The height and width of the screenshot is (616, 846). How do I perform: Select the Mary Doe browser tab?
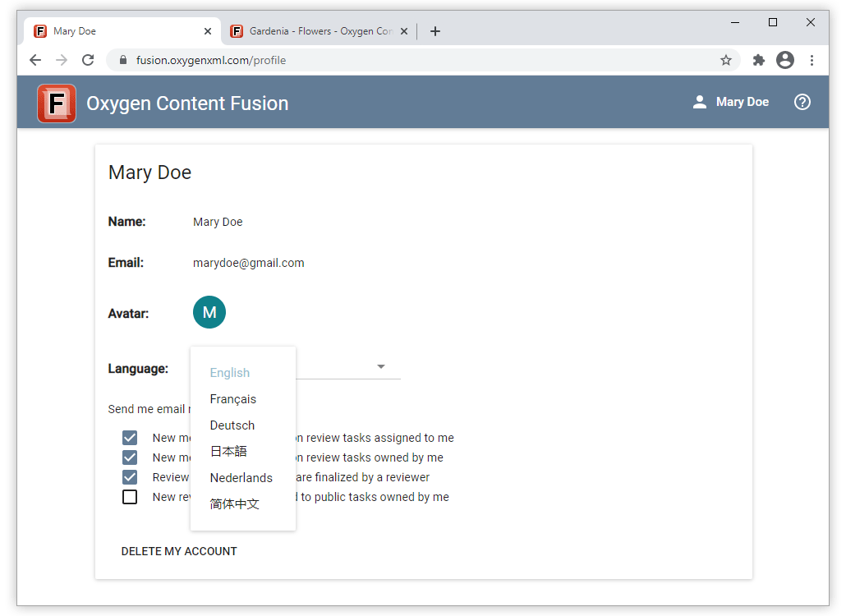coord(122,31)
